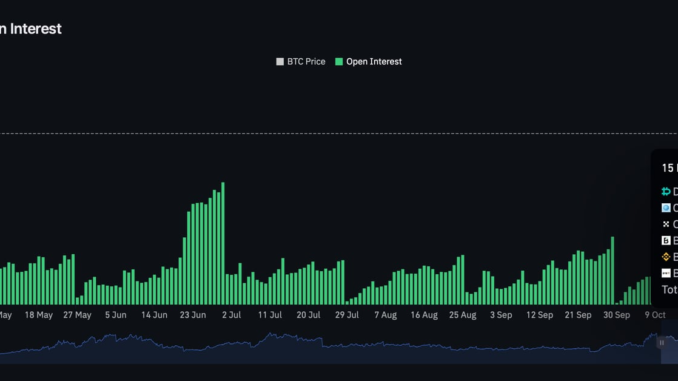
Task: Click the '5 Jun' axis label
Action: pyautogui.click(x=116, y=315)
